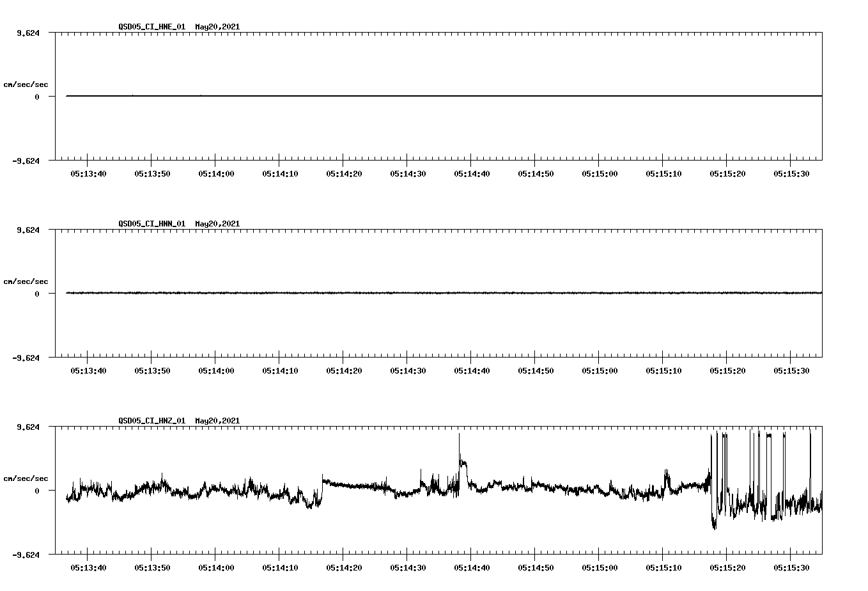
Task: Click the -9.624 lower limit on HNZ axis
Action: pyautogui.click(x=26, y=555)
